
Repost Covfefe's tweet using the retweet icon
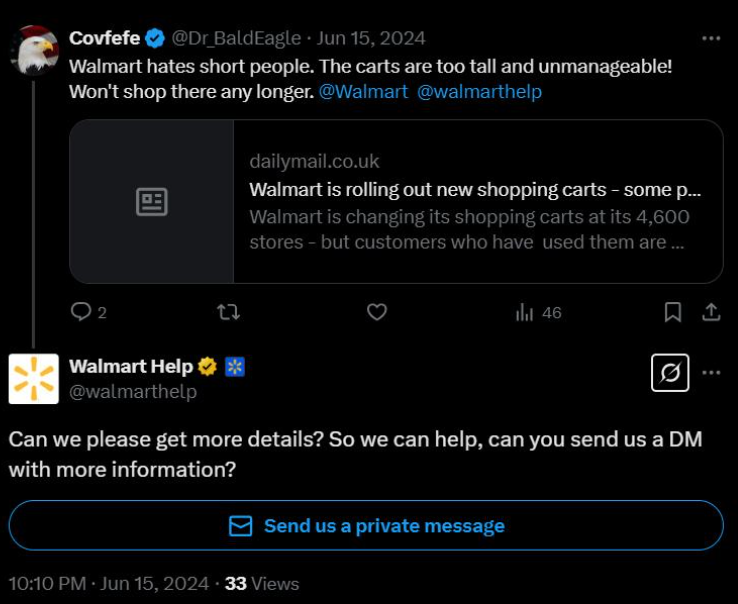coord(228,312)
